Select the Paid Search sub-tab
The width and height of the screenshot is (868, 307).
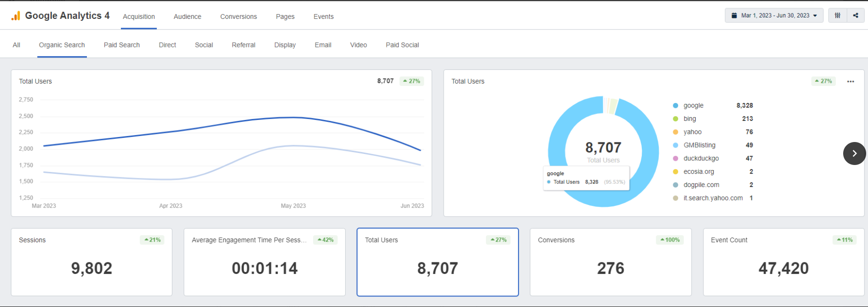click(122, 45)
